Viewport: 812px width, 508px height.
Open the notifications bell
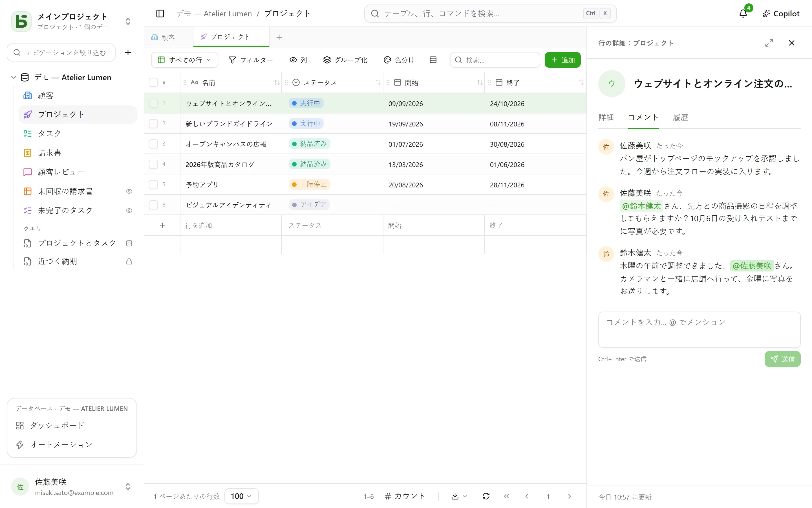(x=743, y=14)
